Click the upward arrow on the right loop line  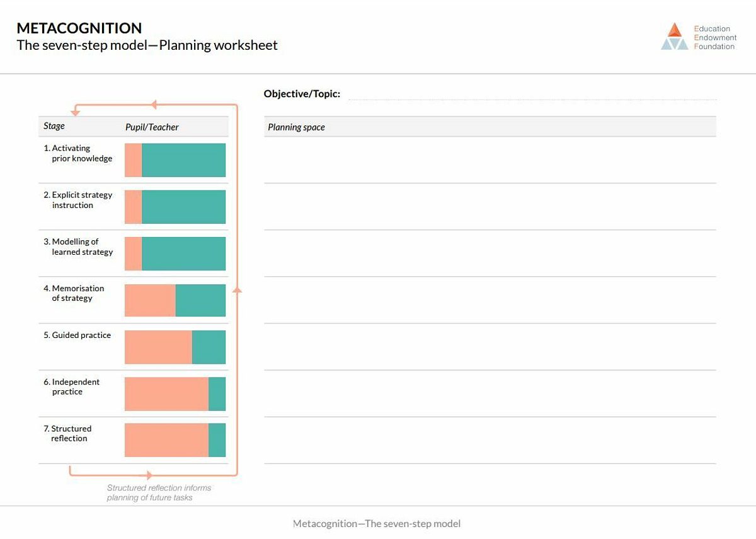tap(237, 290)
